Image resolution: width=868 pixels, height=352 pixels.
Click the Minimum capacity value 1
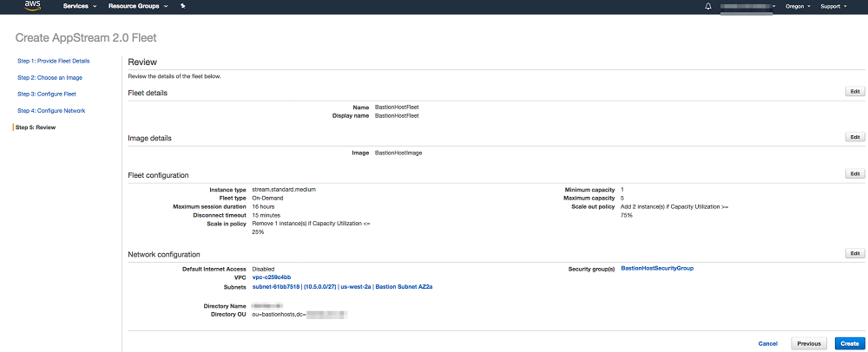[x=622, y=189]
